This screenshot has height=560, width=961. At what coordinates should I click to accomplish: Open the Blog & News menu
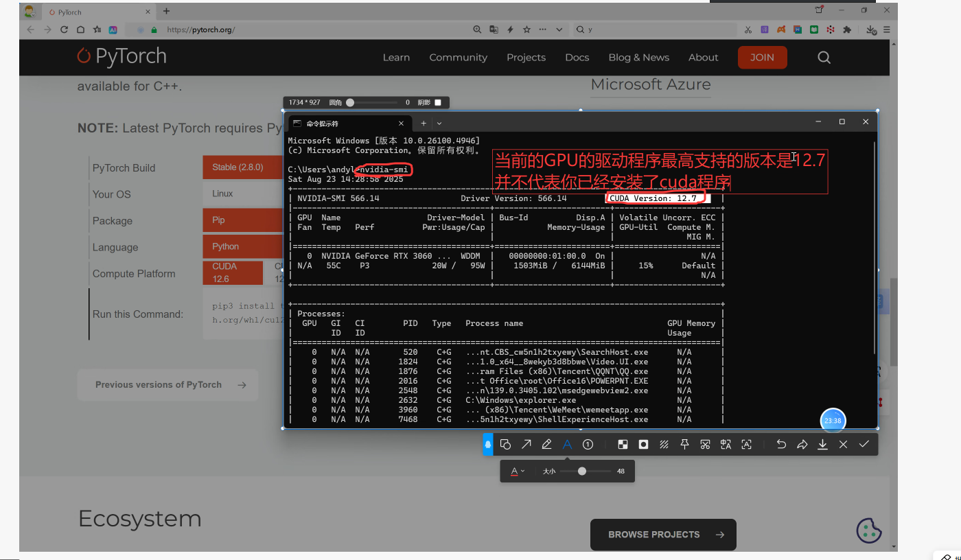[x=638, y=58]
